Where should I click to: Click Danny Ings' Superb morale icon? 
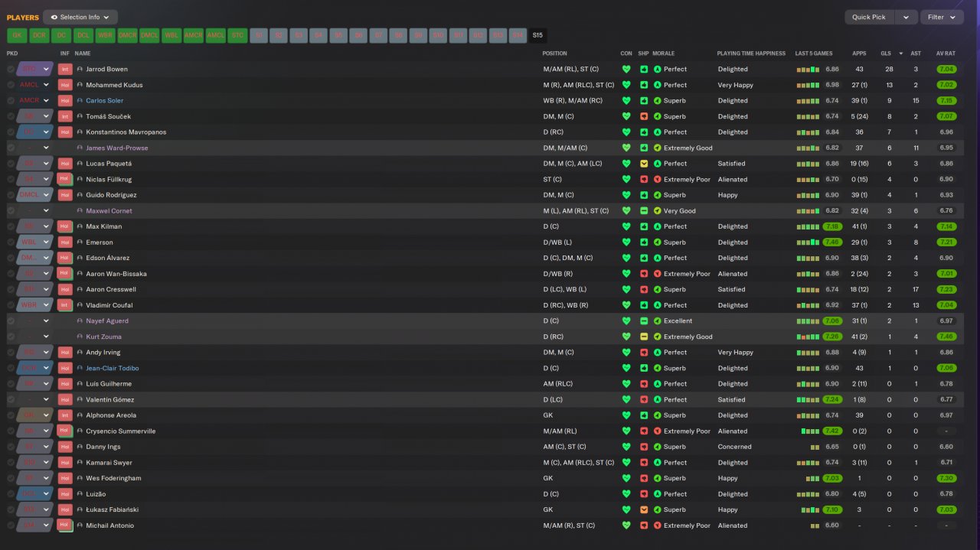[x=658, y=447]
